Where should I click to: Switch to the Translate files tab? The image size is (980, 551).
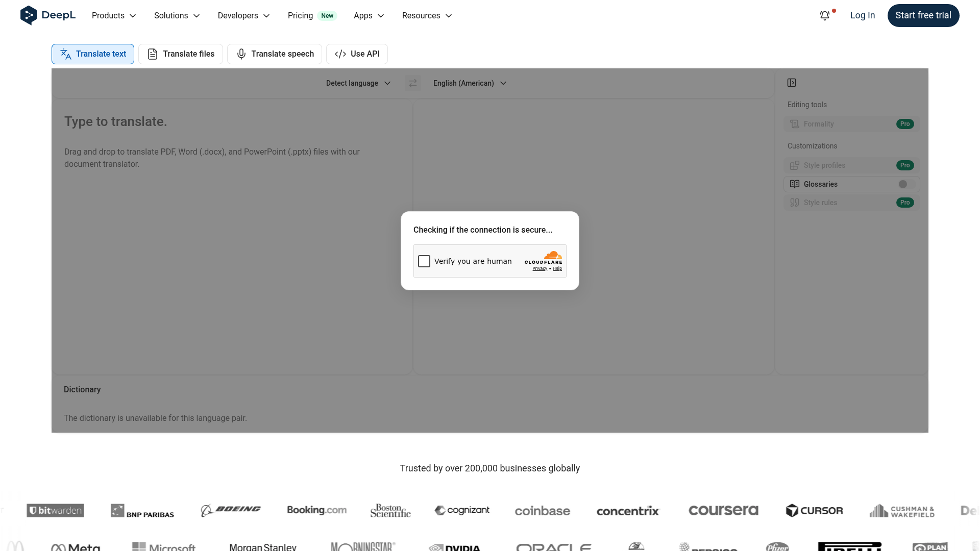coord(181,54)
